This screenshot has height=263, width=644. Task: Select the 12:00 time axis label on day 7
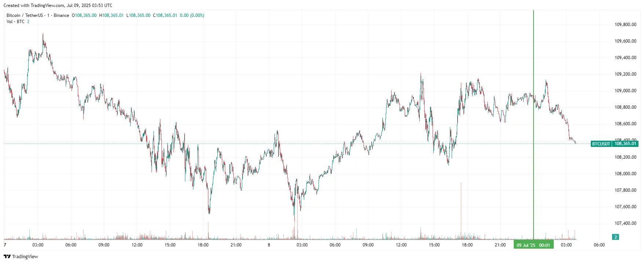pyautogui.click(x=137, y=245)
